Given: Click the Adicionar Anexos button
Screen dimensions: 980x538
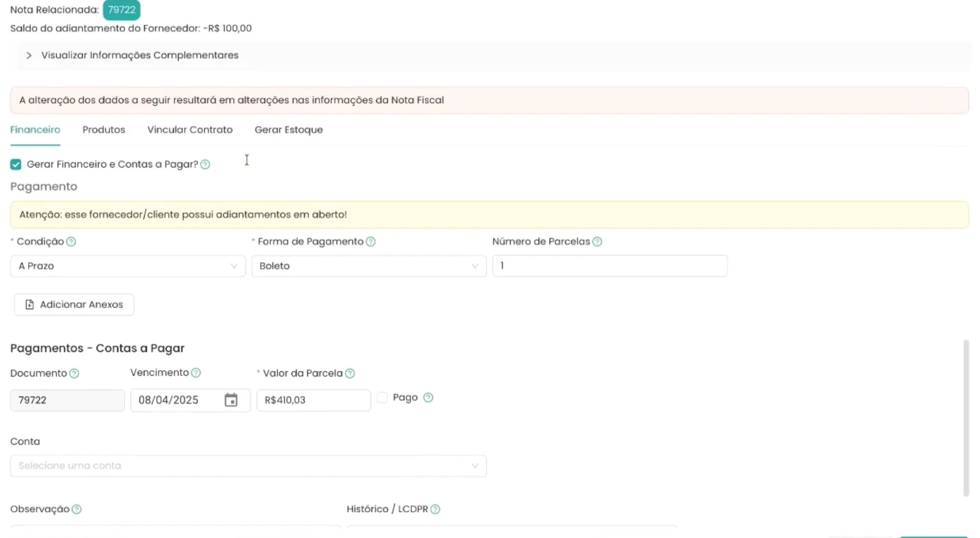Looking at the screenshot, I should (74, 304).
